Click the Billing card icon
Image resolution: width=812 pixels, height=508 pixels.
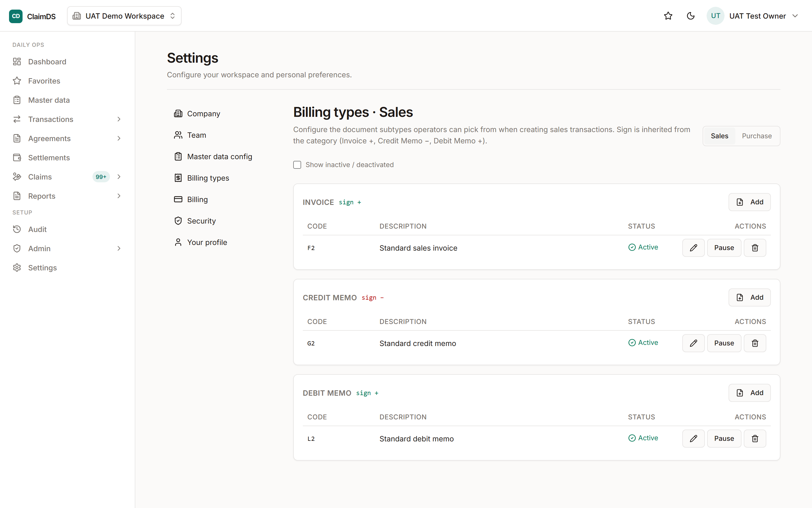click(178, 200)
